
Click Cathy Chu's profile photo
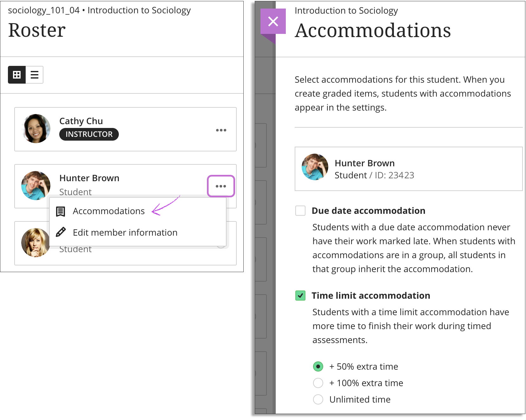pyautogui.click(x=36, y=129)
